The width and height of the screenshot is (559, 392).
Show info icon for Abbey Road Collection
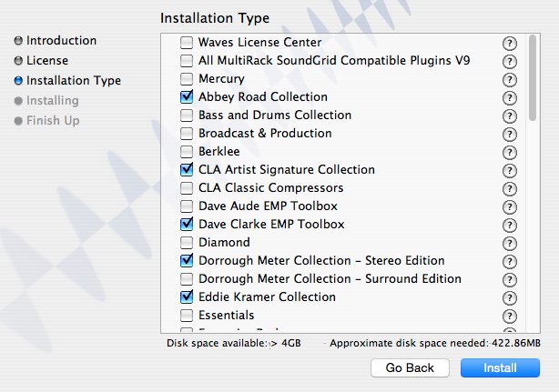pyautogui.click(x=510, y=98)
